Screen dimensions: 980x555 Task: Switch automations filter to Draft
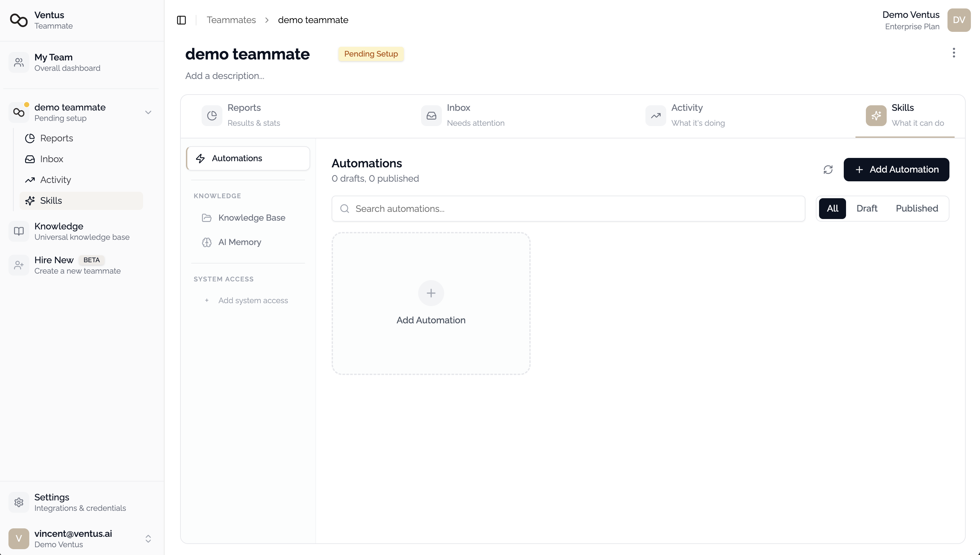click(x=867, y=208)
